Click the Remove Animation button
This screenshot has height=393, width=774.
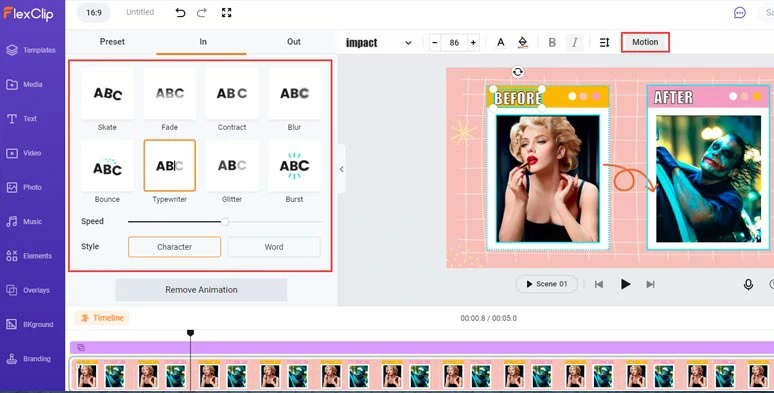pos(201,290)
